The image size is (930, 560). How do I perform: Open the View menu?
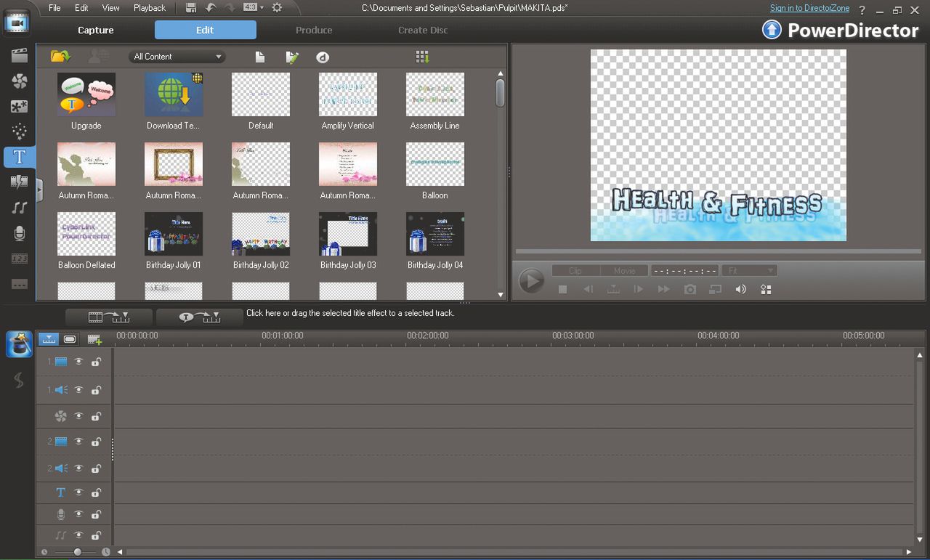tap(110, 8)
